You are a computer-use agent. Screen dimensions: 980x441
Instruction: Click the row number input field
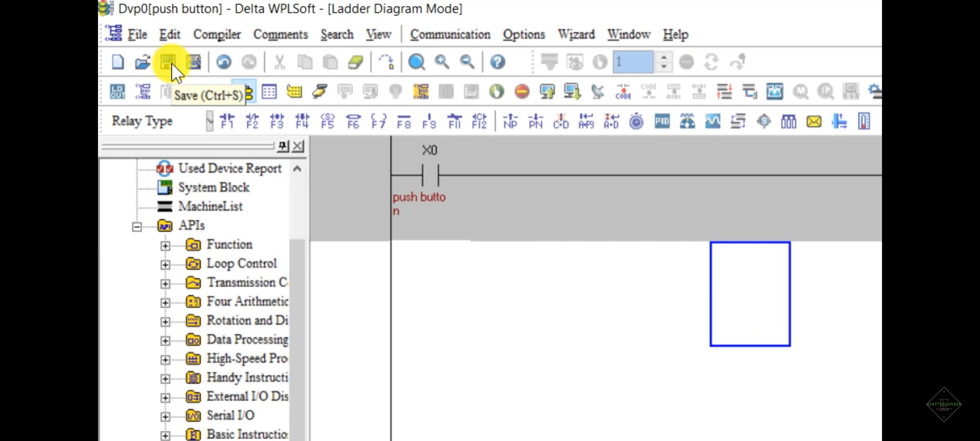[x=632, y=62]
